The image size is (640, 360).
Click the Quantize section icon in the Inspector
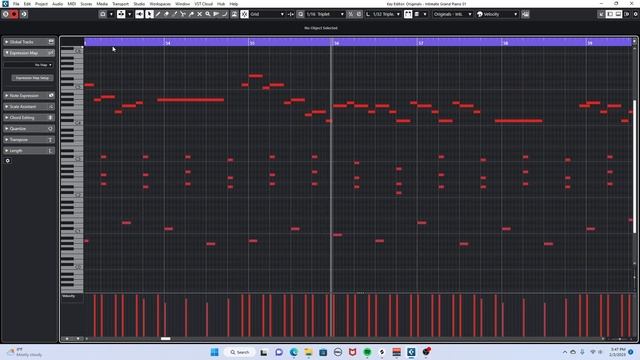click(51, 129)
